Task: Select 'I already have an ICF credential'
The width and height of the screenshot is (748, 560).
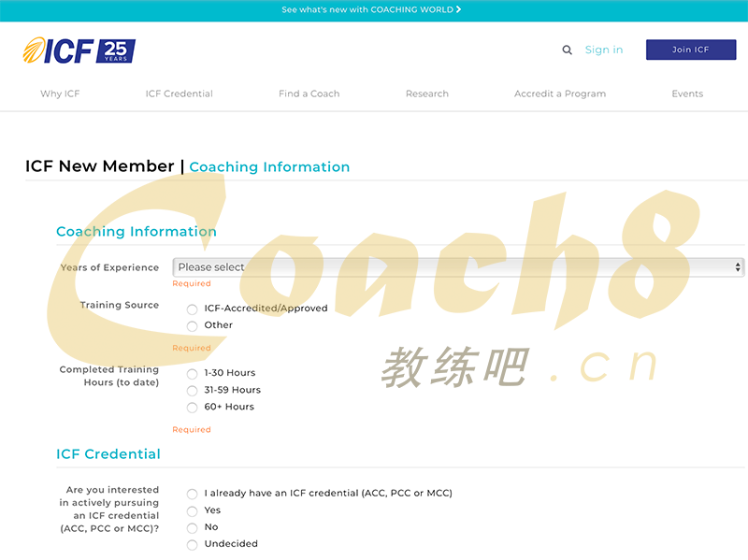Action: (193, 495)
